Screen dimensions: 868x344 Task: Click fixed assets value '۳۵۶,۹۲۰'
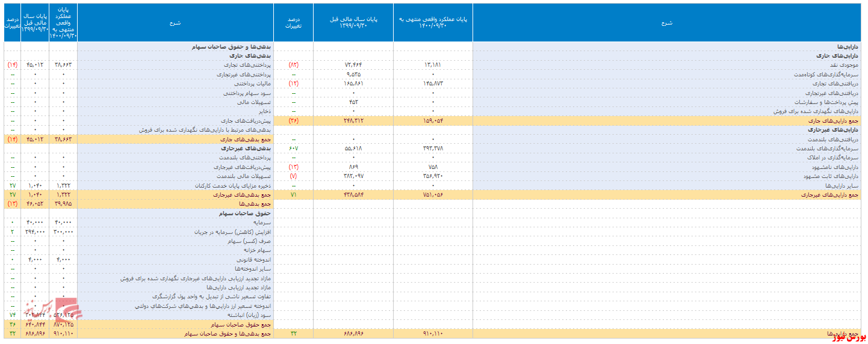433,176
